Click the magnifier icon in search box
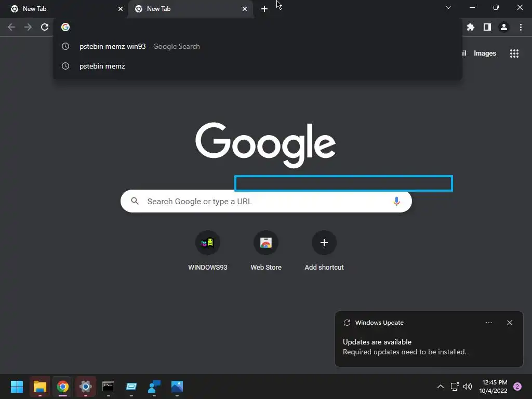 point(135,201)
